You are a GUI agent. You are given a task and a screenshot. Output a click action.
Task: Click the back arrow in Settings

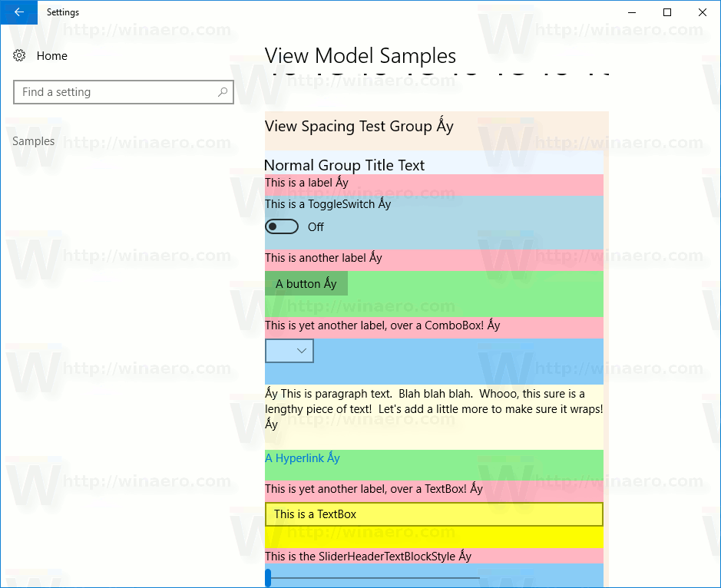coord(18,12)
